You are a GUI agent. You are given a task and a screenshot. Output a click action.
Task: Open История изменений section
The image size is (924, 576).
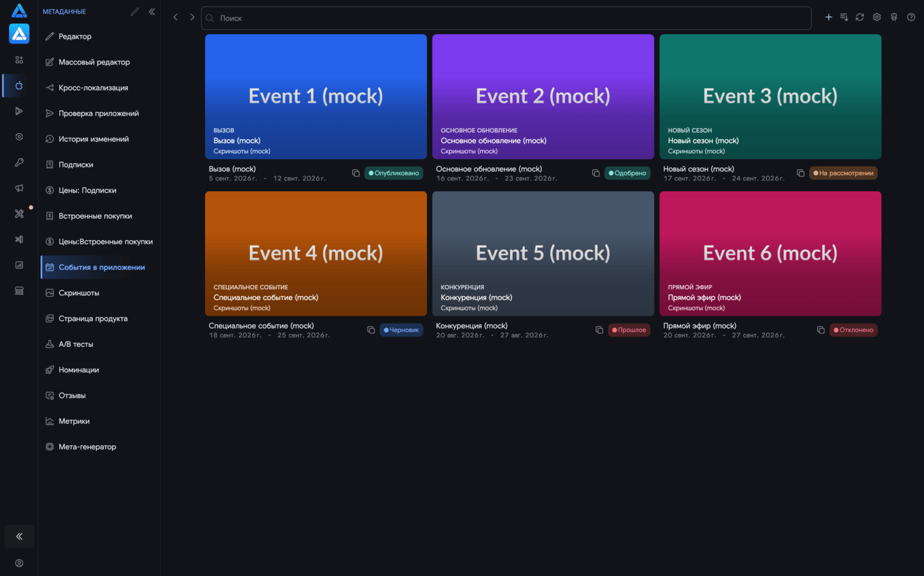click(x=99, y=139)
